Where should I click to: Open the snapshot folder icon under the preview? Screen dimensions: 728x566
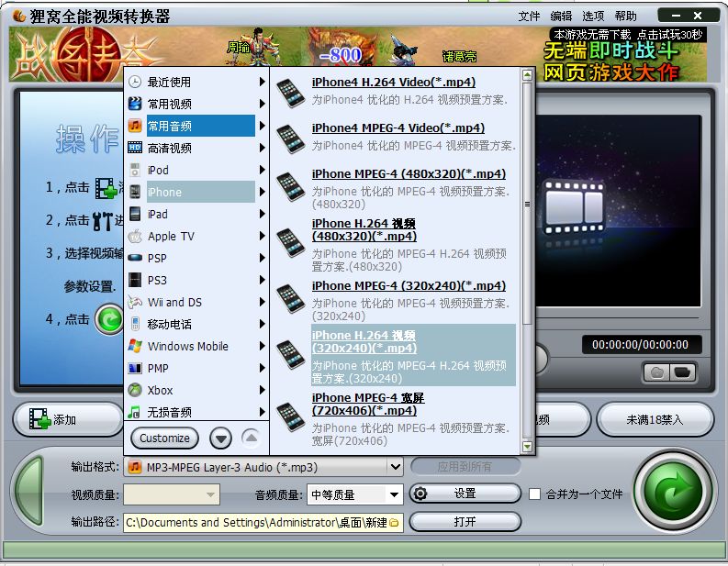(x=682, y=372)
